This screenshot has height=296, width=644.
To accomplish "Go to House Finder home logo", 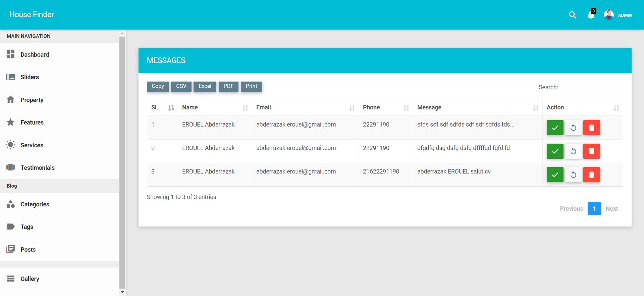I will [x=32, y=14].
